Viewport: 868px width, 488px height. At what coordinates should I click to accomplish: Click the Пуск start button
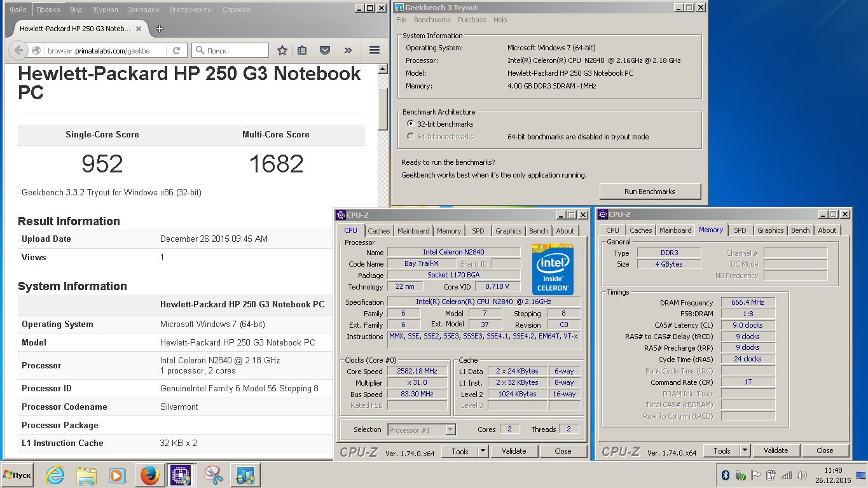(x=17, y=475)
